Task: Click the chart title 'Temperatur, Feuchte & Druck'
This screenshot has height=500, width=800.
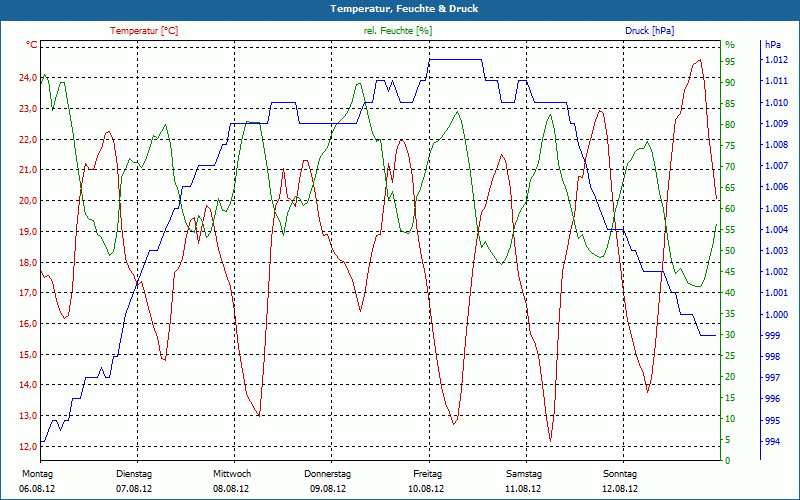Action: (404, 9)
